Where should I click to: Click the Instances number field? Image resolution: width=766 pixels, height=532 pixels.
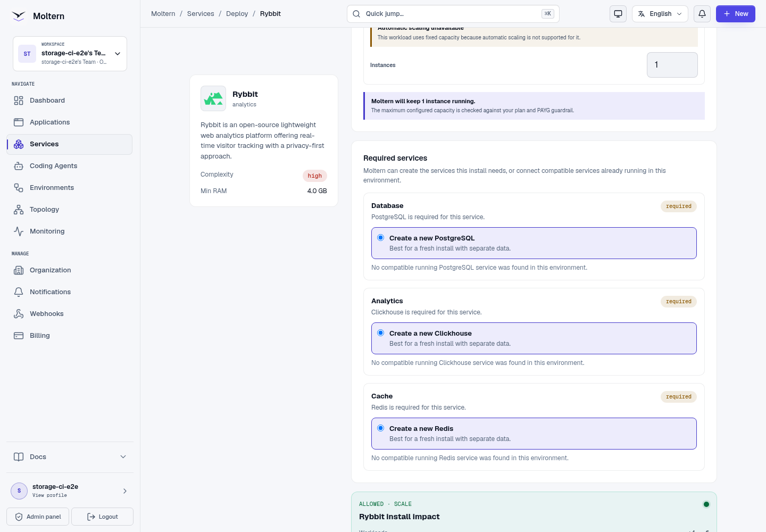[672, 65]
